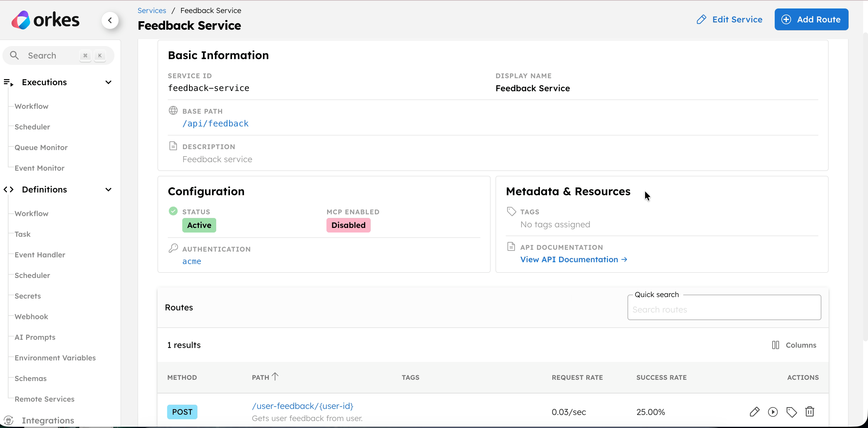
Task: Click the Add Route button
Action: 812,19
